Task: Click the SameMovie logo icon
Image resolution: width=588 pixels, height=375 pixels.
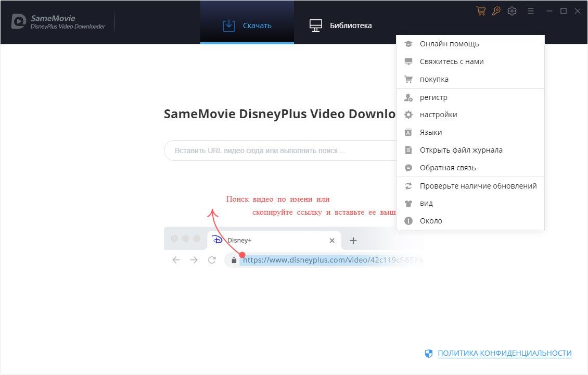Action: tap(18, 21)
